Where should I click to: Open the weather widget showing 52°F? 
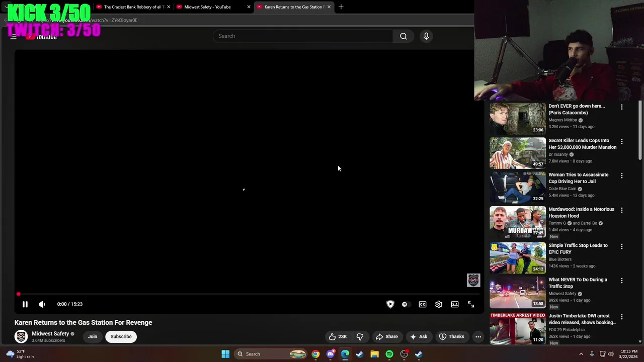(x=20, y=354)
